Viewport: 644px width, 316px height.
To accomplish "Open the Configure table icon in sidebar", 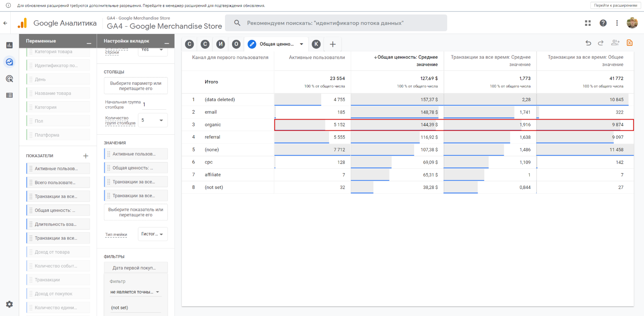I will 10,95.
